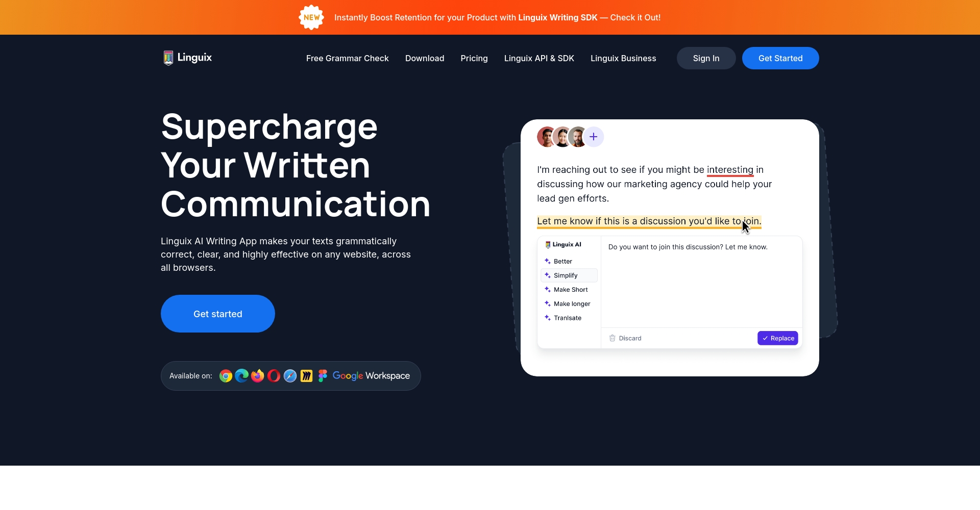Open Linguix Business page

[x=623, y=58]
